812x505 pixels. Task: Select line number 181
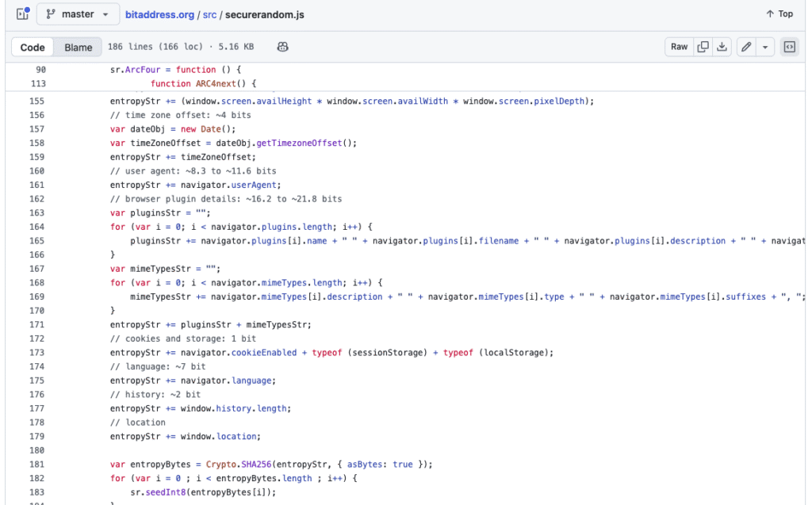36,464
